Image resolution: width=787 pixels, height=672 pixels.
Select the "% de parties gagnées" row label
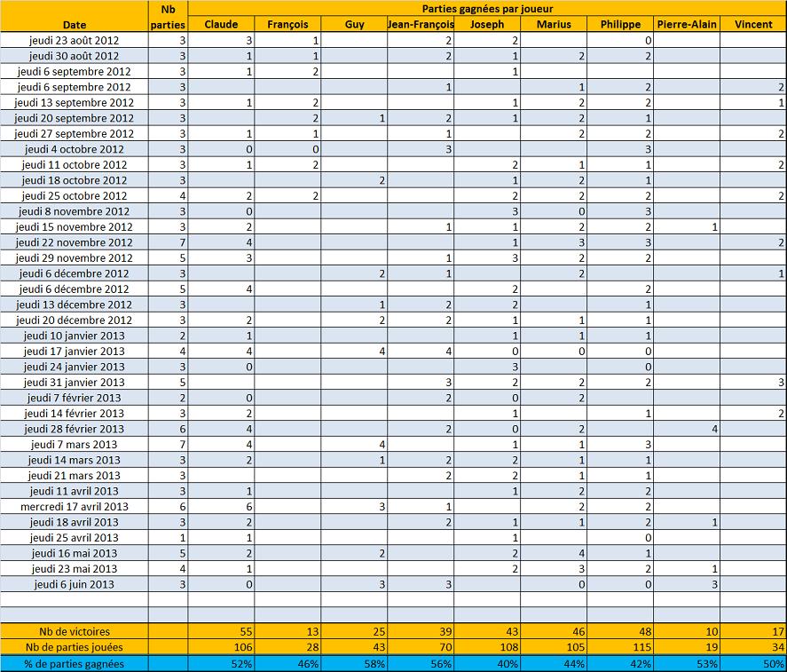pyautogui.click(x=75, y=664)
